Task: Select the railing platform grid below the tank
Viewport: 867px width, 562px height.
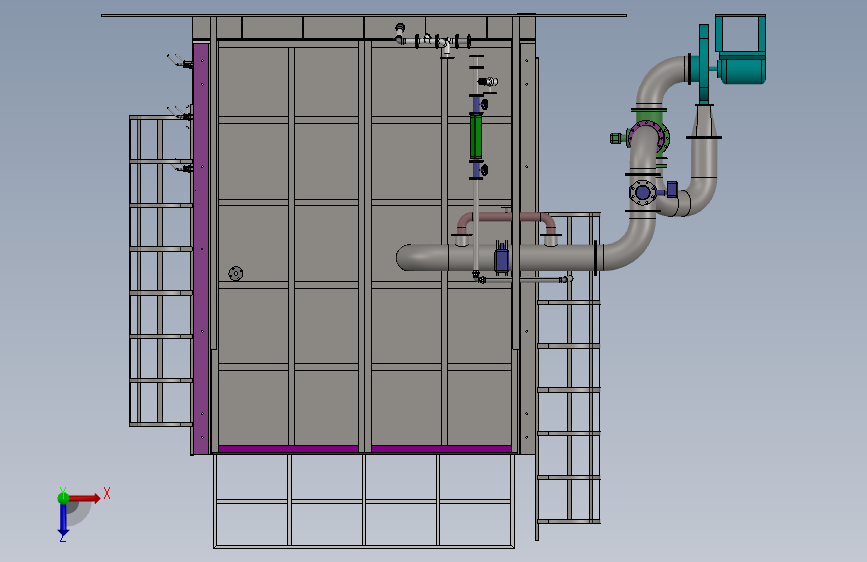Action: click(364, 501)
